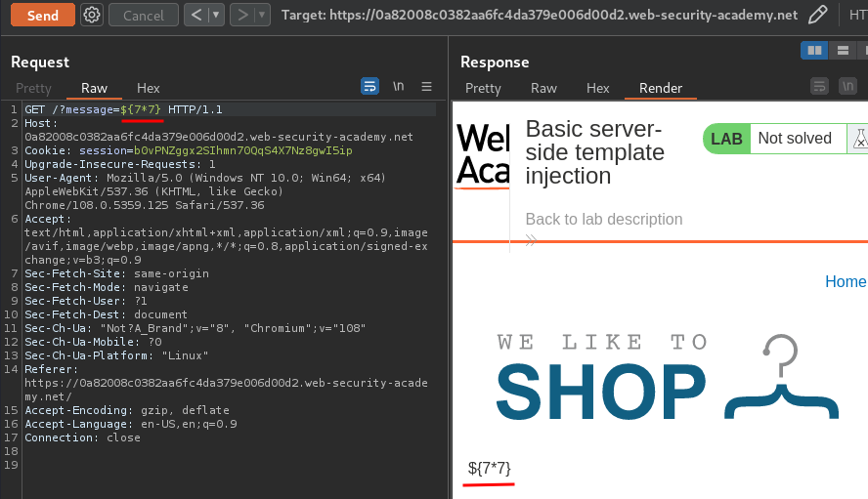Click Back to lab description link
Image resolution: width=868 pixels, height=499 pixels.
(x=604, y=219)
